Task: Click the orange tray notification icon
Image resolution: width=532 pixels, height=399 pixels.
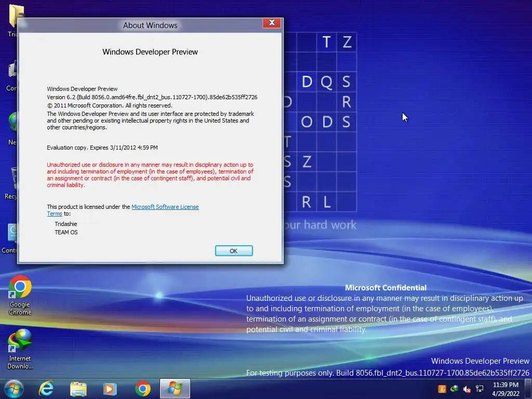Action: click(x=442, y=389)
